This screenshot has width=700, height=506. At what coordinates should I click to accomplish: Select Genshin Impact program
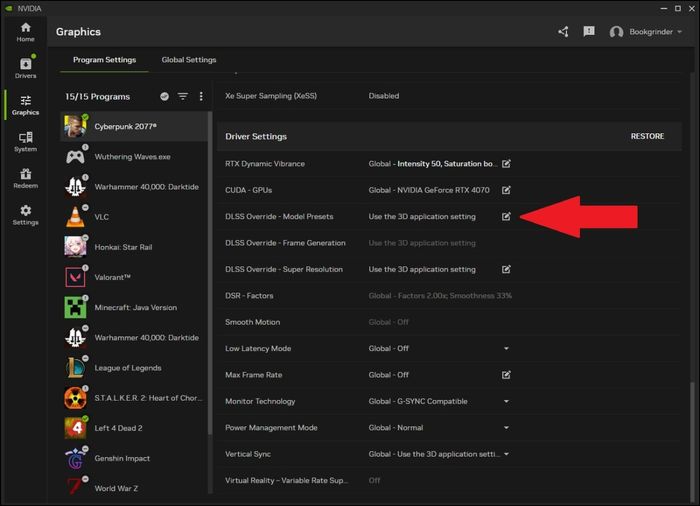(x=133, y=458)
